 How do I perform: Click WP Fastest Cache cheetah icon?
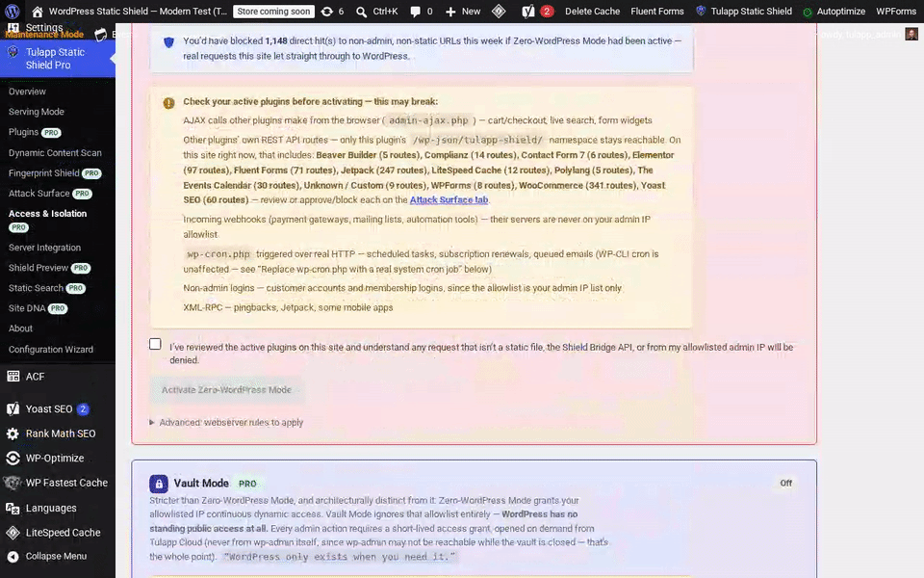tap(13, 483)
